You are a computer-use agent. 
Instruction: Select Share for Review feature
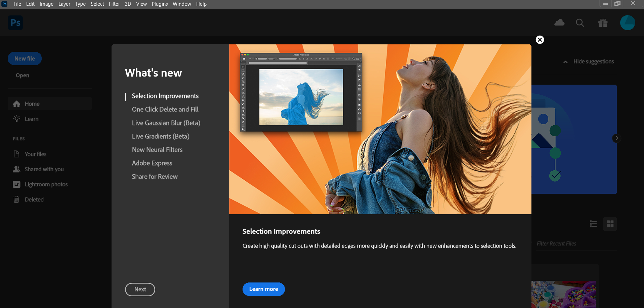155,177
